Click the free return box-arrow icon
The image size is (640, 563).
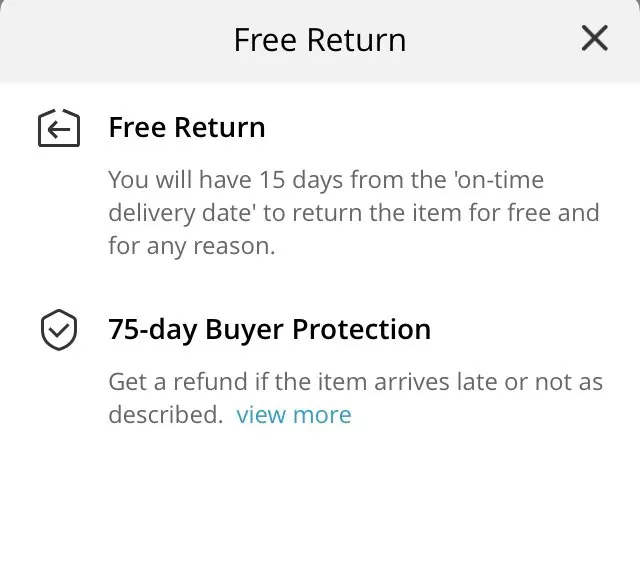(x=58, y=129)
